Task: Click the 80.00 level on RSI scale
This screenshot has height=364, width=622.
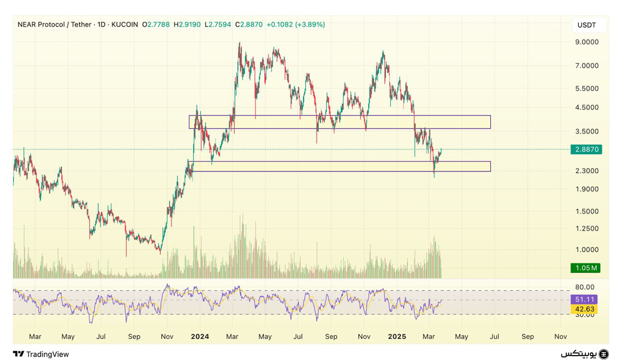Action: pos(585,287)
